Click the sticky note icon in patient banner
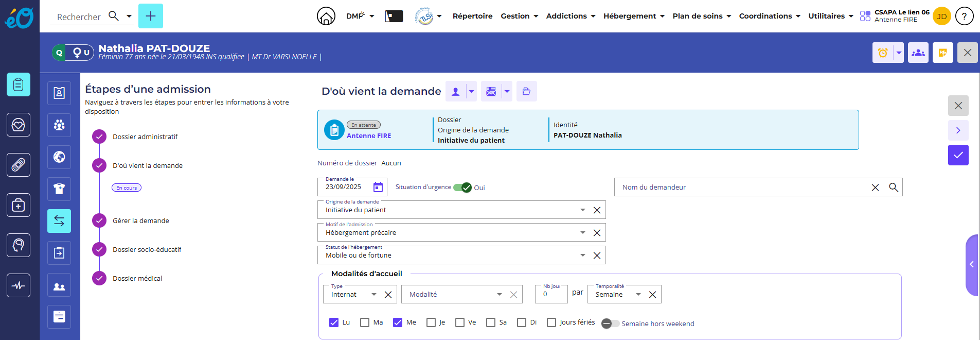 tap(942, 53)
